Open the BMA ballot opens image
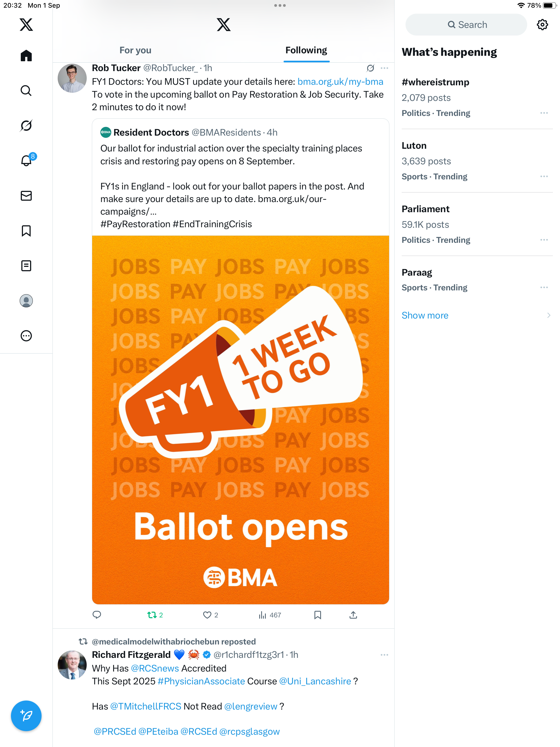 (x=240, y=419)
